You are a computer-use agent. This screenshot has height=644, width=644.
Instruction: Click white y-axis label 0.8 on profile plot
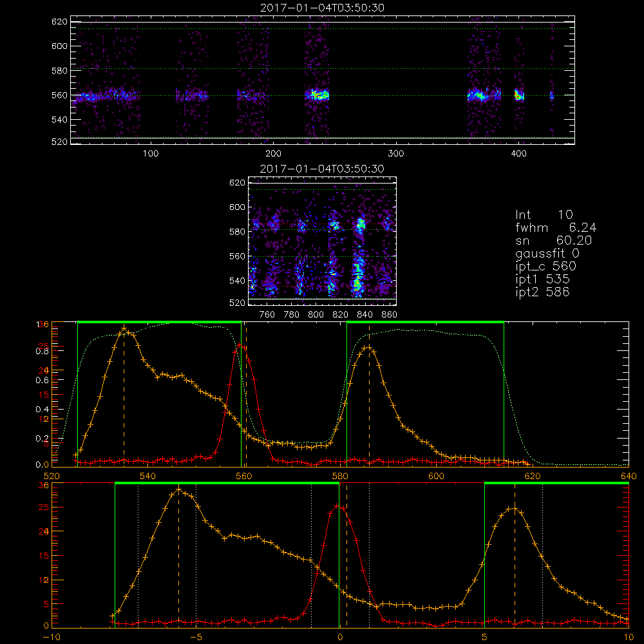coord(42,351)
